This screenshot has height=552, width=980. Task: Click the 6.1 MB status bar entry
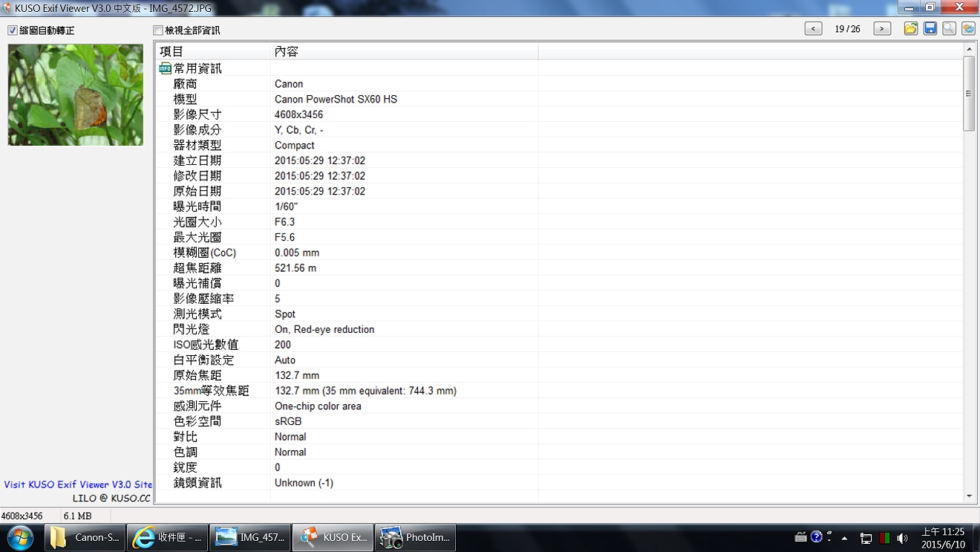78,516
